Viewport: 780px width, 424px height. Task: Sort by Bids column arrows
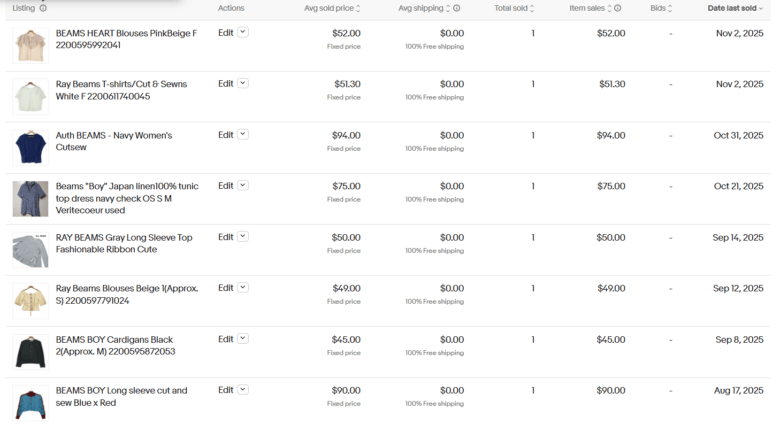pyautogui.click(x=672, y=8)
